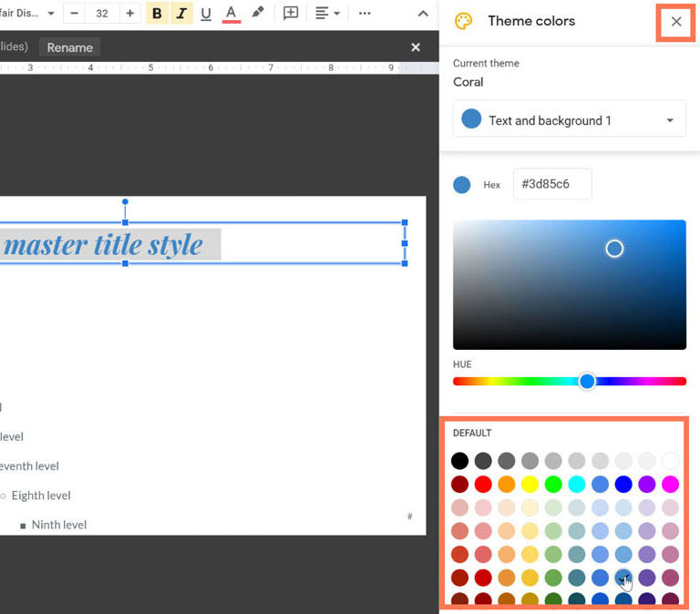Select the bright red swatch
Screen dimensions: 700x614
point(482,484)
